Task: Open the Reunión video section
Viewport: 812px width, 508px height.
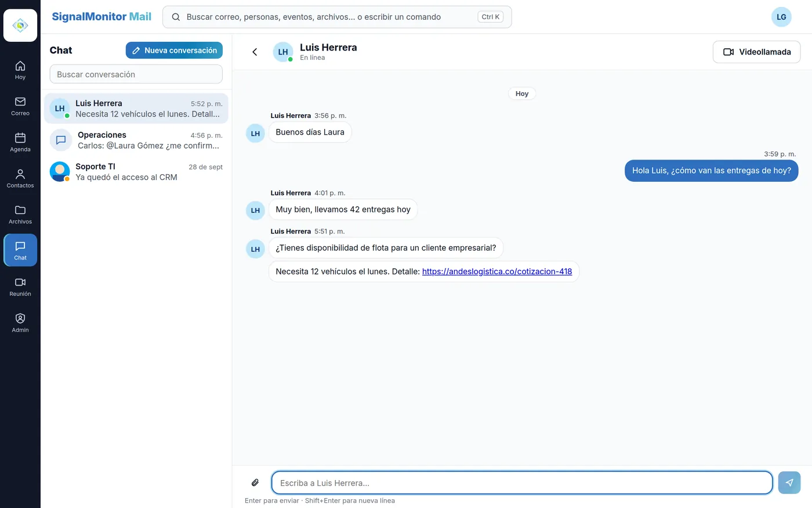Action: (x=20, y=286)
